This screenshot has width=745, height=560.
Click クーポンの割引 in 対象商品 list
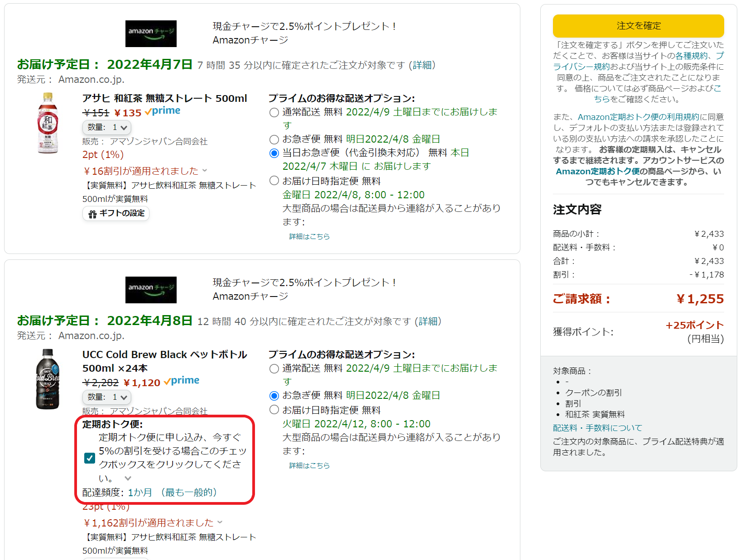point(593,392)
